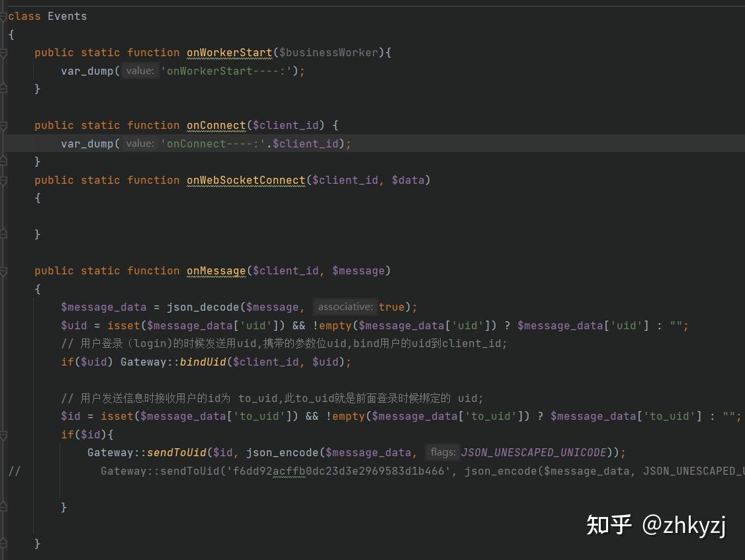Collapse the entire Events class fold region
745x560 pixels.
coord(5,16)
